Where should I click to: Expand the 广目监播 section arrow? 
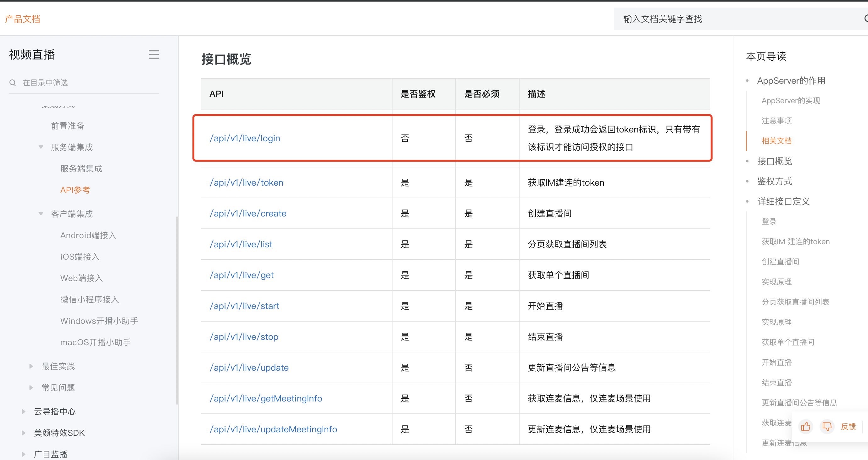tap(23, 454)
